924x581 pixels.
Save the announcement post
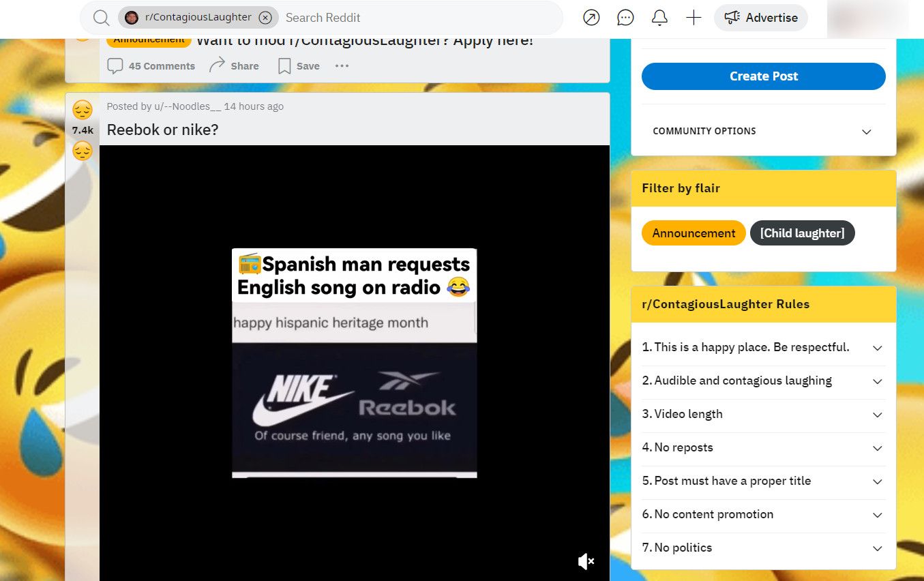click(x=299, y=66)
